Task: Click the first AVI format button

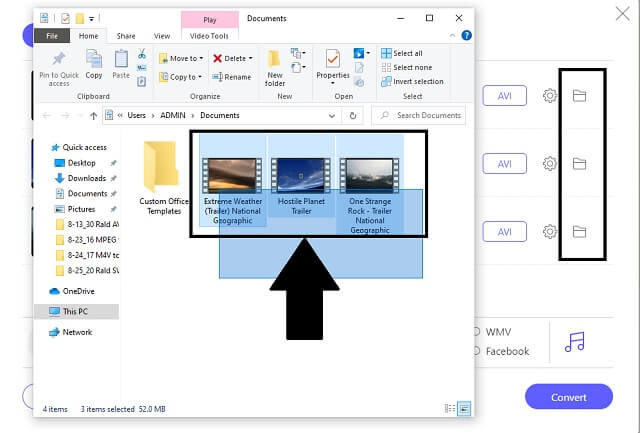Action: coord(504,96)
